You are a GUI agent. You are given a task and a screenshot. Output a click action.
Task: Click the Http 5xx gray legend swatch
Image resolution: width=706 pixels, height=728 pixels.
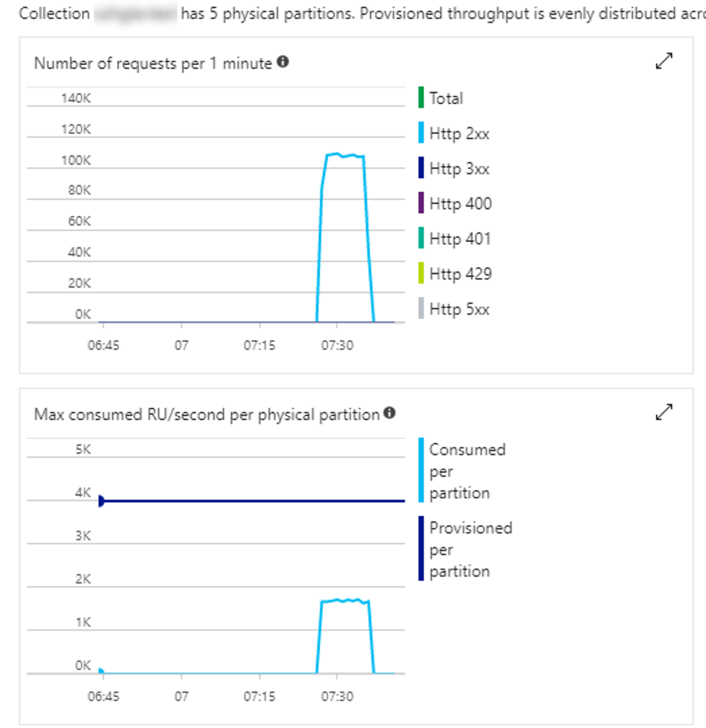pos(421,309)
